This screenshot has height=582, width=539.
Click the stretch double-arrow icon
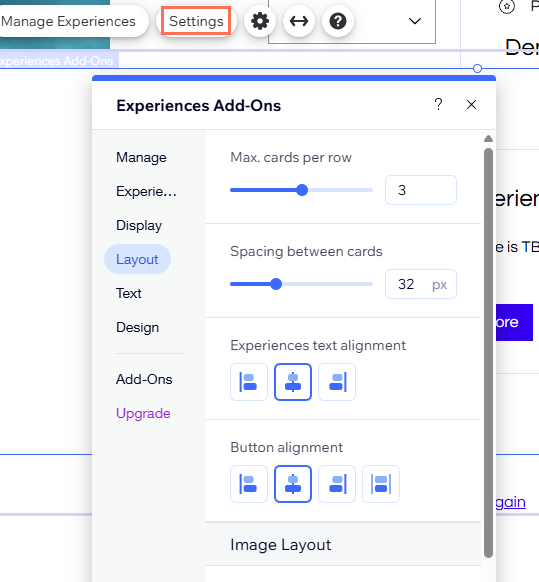click(299, 21)
